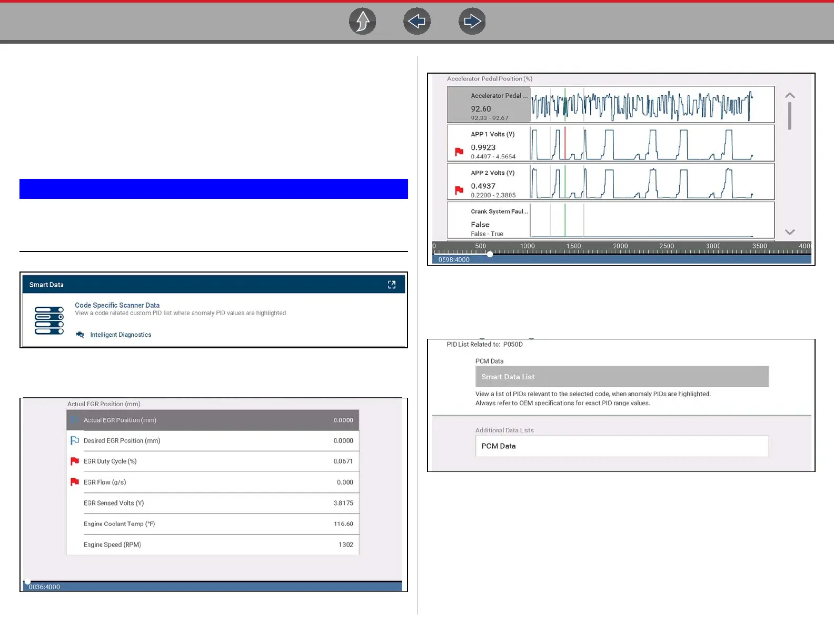Expand the Smart Data panel icon

pyautogui.click(x=392, y=285)
